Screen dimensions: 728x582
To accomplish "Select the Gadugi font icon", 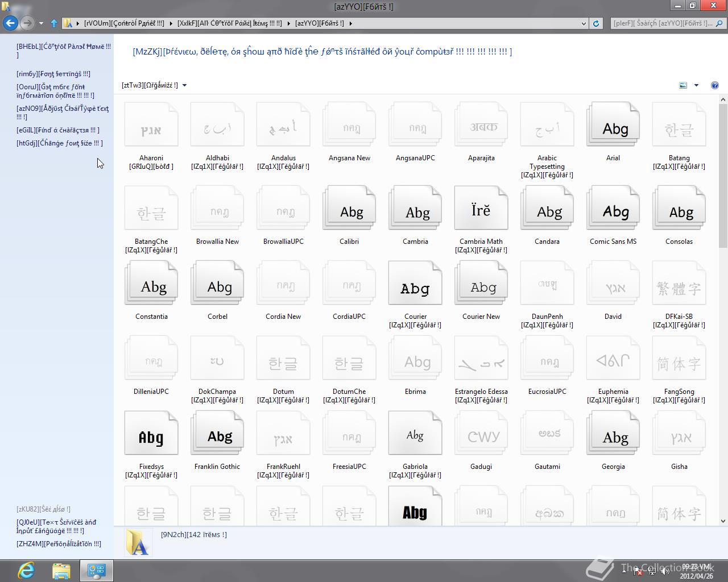I will coord(481,434).
